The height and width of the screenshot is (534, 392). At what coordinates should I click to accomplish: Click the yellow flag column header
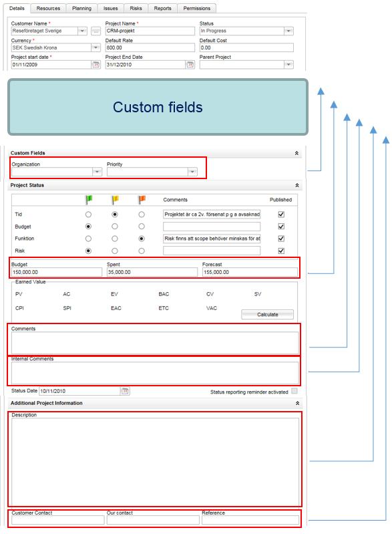click(x=115, y=200)
